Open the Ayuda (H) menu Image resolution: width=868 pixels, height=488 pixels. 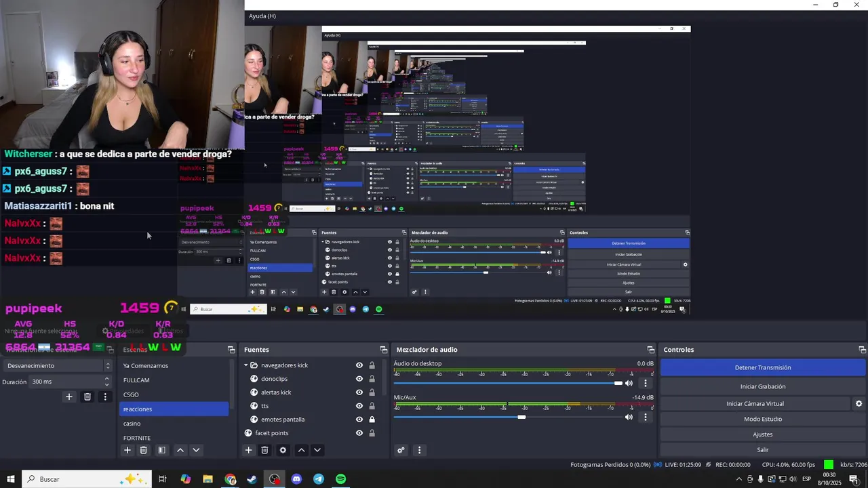pos(262,16)
